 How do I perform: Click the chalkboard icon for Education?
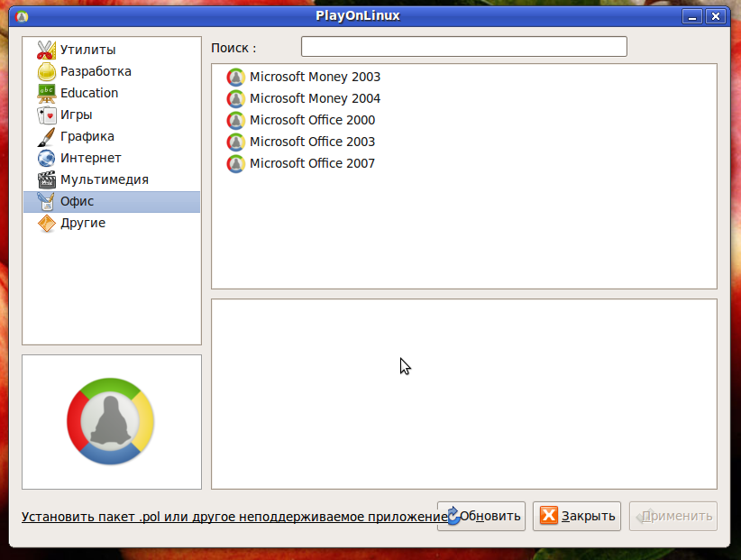click(46, 93)
